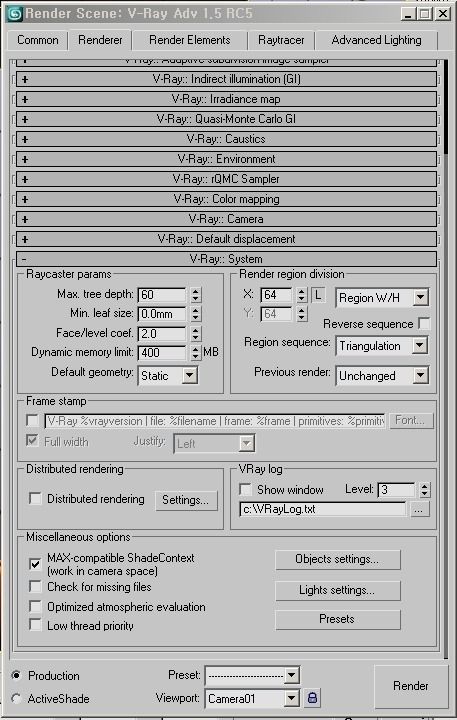This screenshot has width=457, height=720.
Task: Open Lights settings... dialog
Action: [x=338, y=590]
